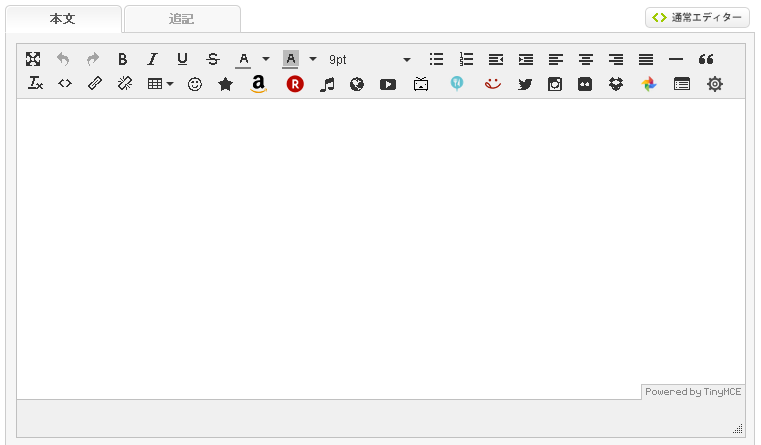The height and width of the screenshot is (445, 761).
Task: Insert a Rakuten product link
Action: click(x=295, y=84)
